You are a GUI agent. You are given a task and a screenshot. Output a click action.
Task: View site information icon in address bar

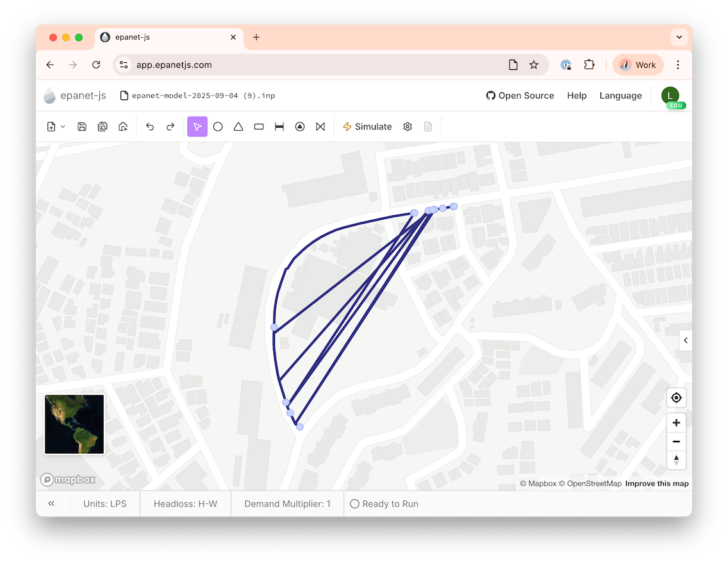(x=124, y=65)
